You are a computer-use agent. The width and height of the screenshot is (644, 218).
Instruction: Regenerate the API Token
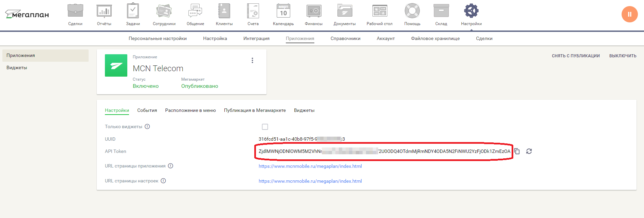tap(529, 151)
